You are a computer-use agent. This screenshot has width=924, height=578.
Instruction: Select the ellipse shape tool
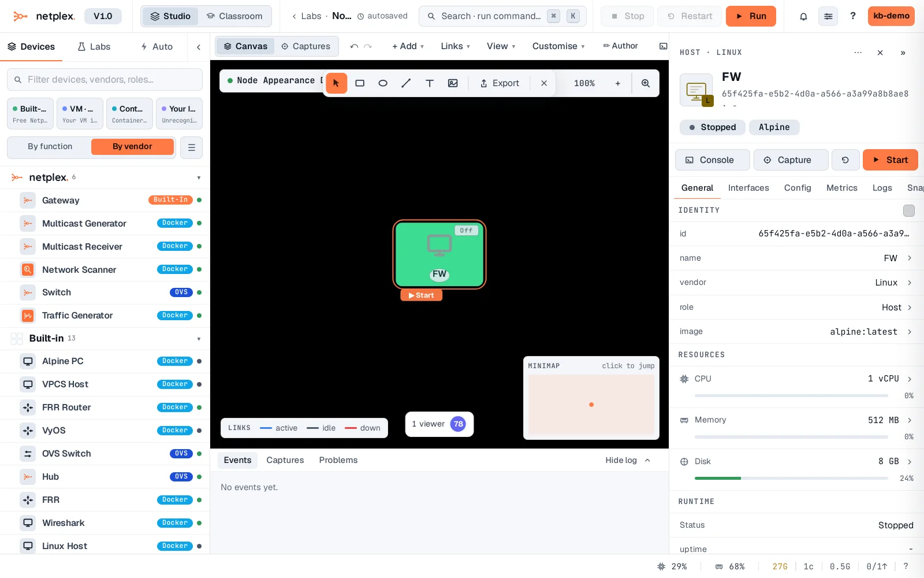click(383, 83)
